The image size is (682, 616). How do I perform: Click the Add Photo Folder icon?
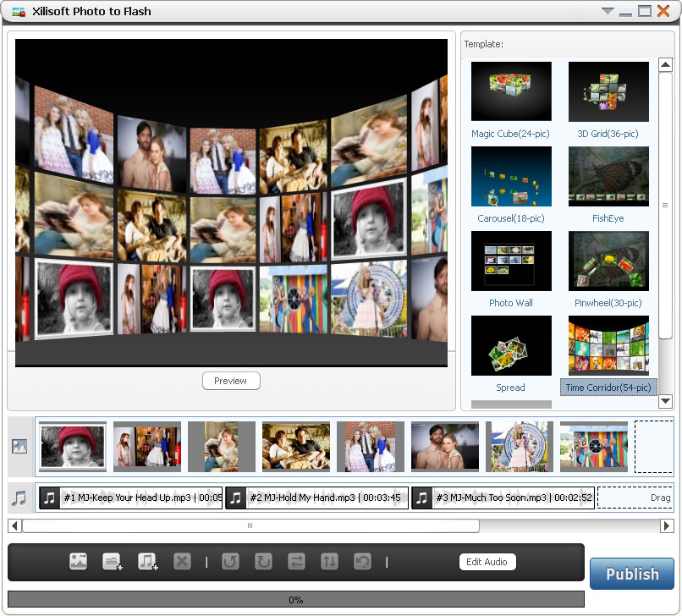tap(113, 561)
